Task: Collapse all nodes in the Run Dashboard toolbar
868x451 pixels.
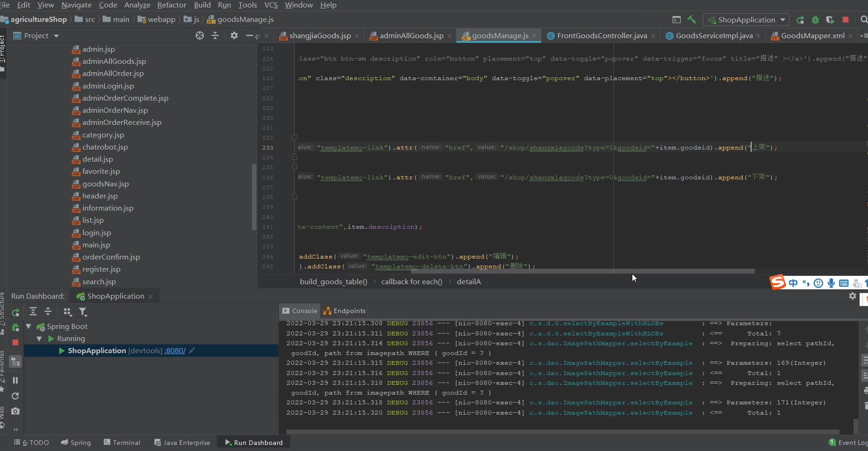Action: (48, 311)
